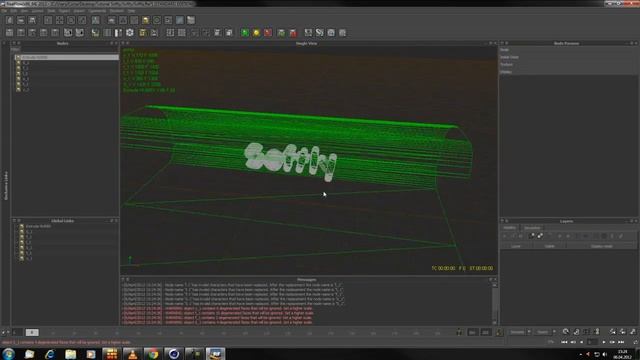This screenshot has width=640, height=360.
Task: Open the File menu
Action: [x=4, y=11]
